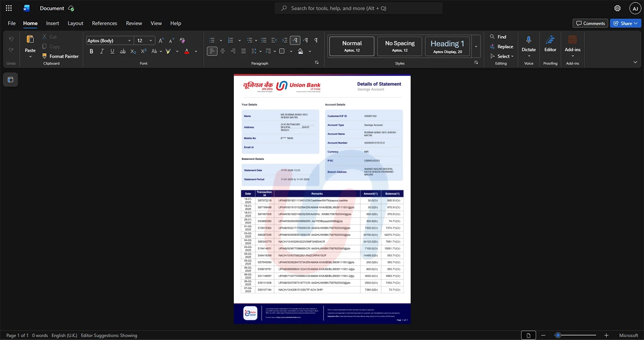Open Replace in the Editing group
The height and width of the screenshot is (340, 644).
click(x=502, y=47)
